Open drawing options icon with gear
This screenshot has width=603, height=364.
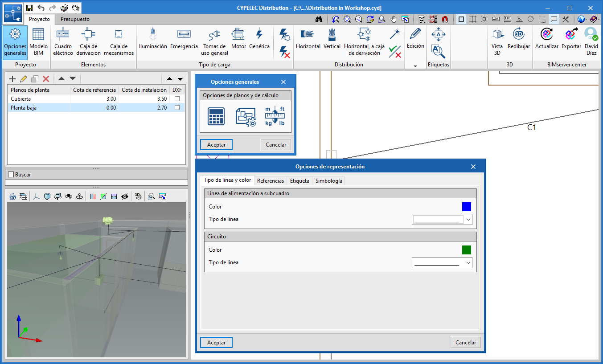246,116
